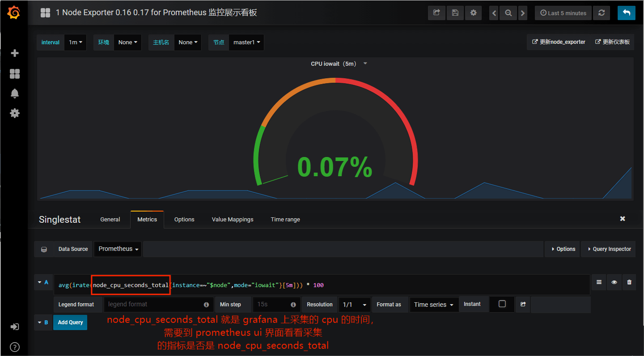Enable the Instant checkbox
The image size is (644, 356).
[502, 304]
